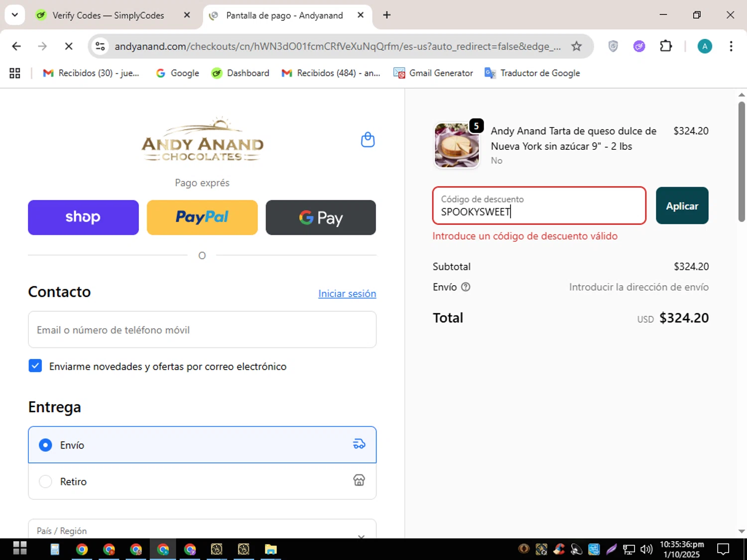Click the product title Andy Anand Tarta
747x560 pixels.
coord(573,138)
